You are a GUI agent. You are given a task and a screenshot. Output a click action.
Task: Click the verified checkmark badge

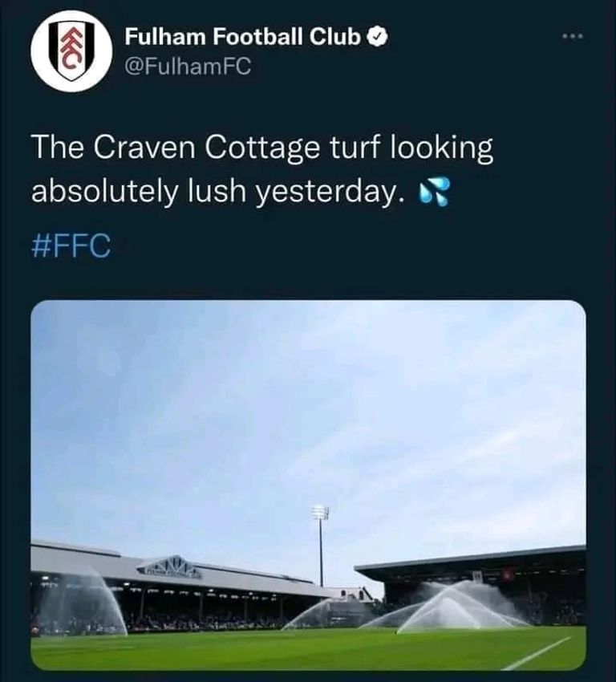pos(379,37)
